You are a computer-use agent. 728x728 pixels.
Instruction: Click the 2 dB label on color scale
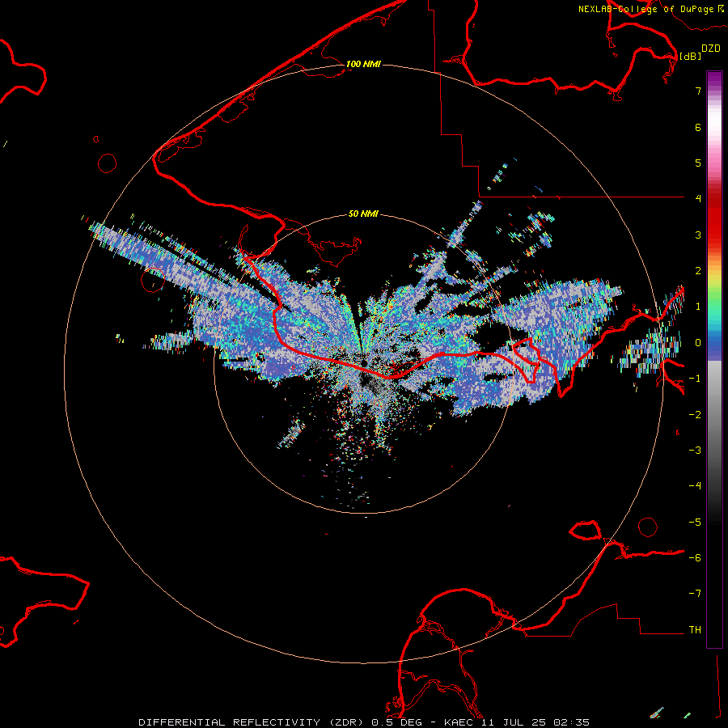(698, 271)
